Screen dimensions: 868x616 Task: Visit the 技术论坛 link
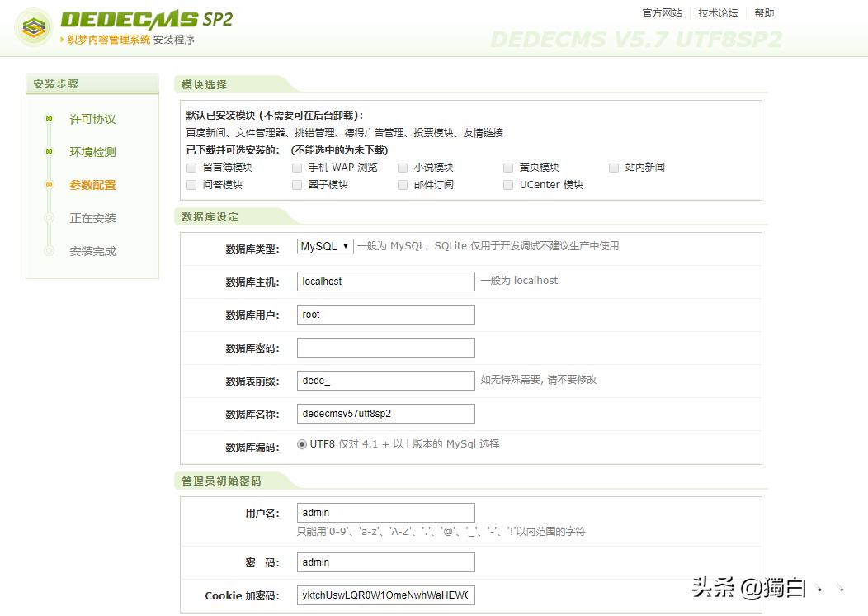click(716, 12)
